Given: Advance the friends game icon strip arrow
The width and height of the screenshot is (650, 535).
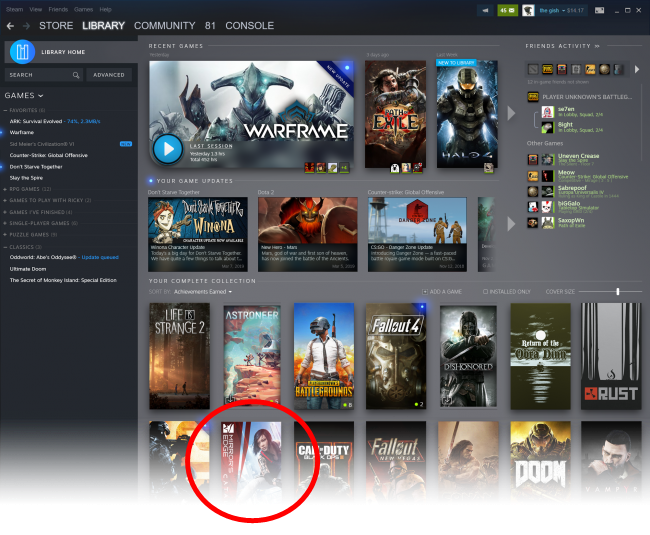Looking at the screenshot, I should tap(637, 69).
